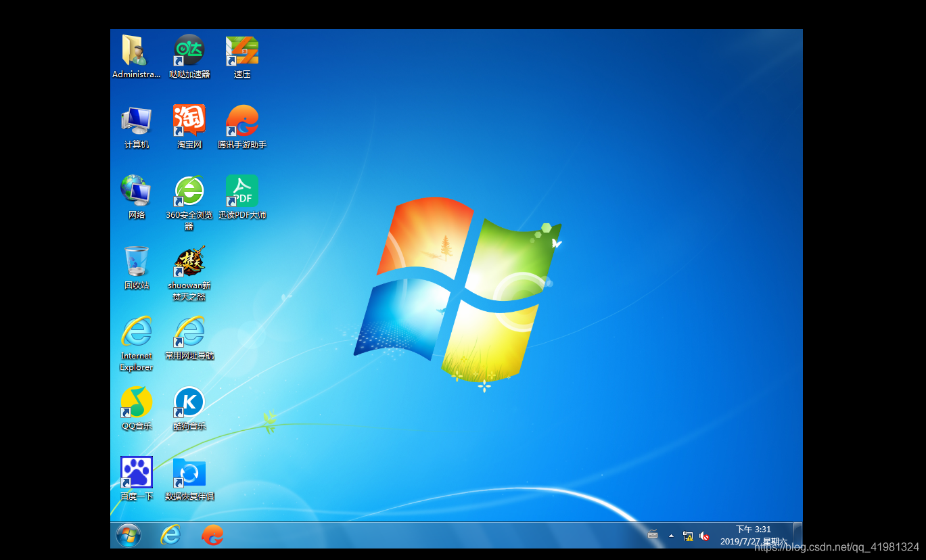Select the 360安全浏览器 shortcut
The image size is (926, 560).
[189, 202]
